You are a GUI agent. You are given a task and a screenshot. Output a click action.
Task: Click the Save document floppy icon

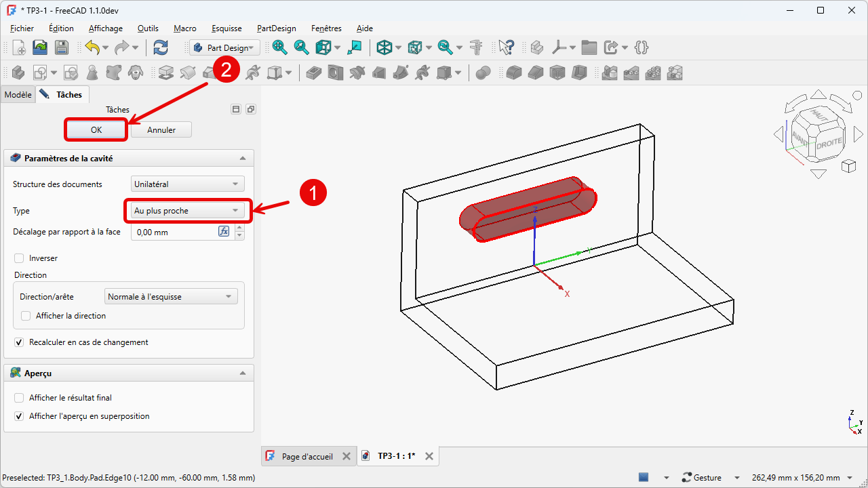pos(62,47)
